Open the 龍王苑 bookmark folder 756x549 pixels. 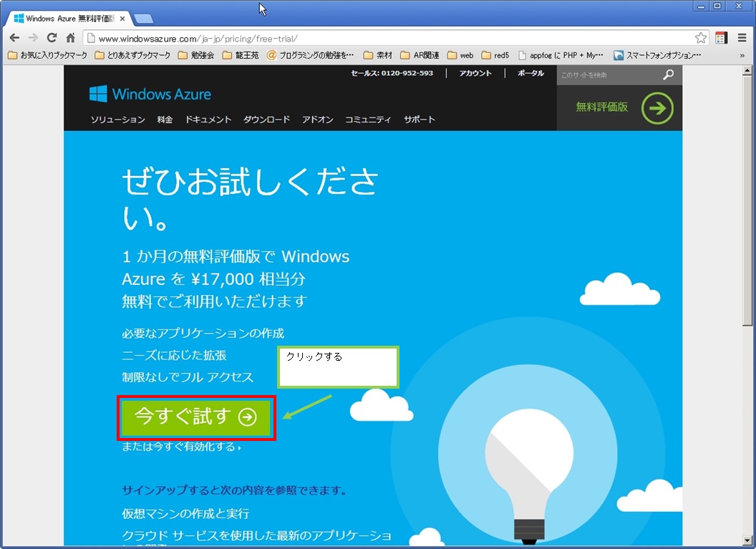241,55
